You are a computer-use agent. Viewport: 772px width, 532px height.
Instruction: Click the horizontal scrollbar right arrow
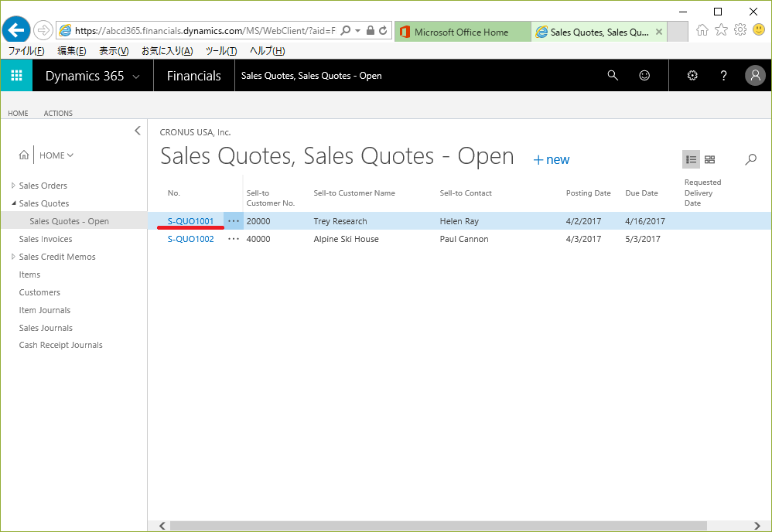coord(757,526)
